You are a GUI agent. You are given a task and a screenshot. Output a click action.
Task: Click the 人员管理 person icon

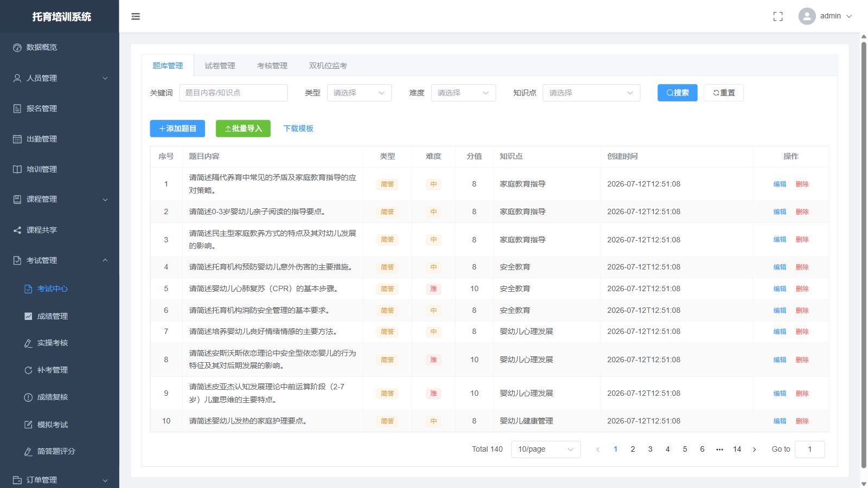(17, 78)
